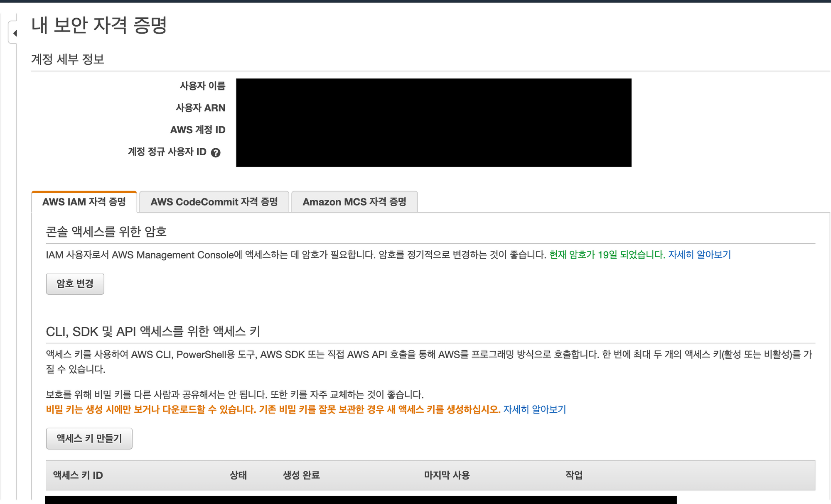Switch to AWS IAM 자격 증명 tab

tap(84, 202)
